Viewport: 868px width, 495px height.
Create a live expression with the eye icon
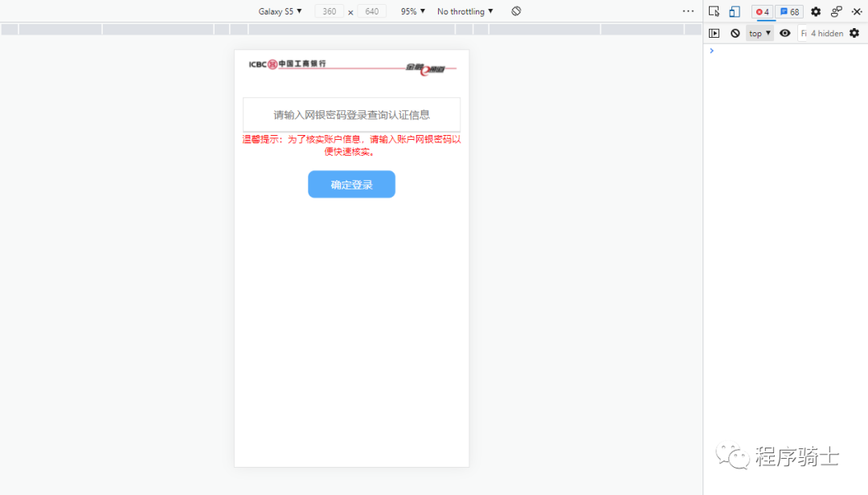pyautogui.click(x=784, y=33)
